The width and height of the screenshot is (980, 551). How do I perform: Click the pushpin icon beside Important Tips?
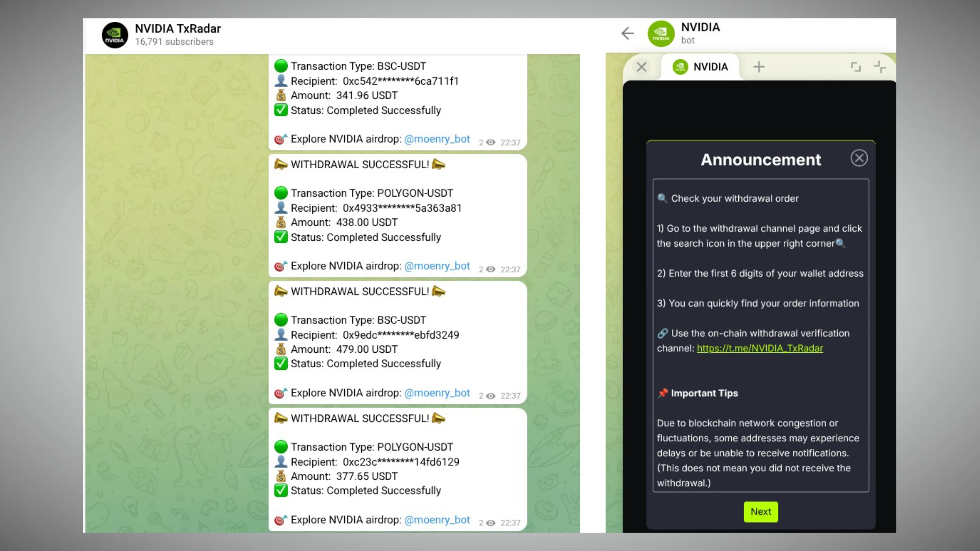(x=662, y=393)
